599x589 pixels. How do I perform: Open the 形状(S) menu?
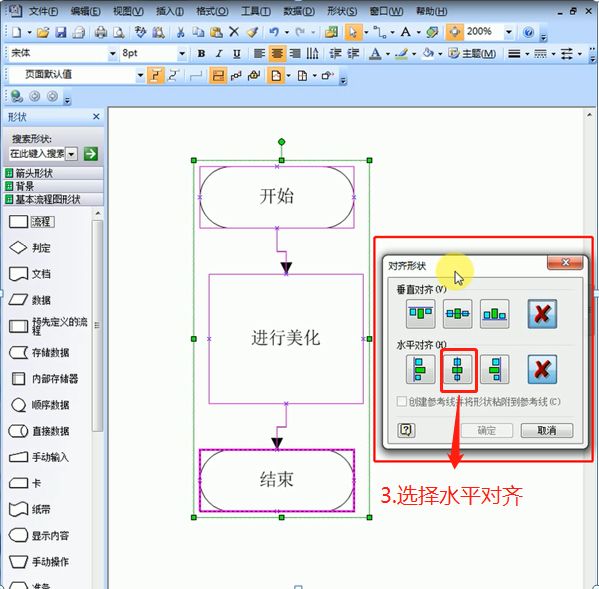click(x=342, y=11)
